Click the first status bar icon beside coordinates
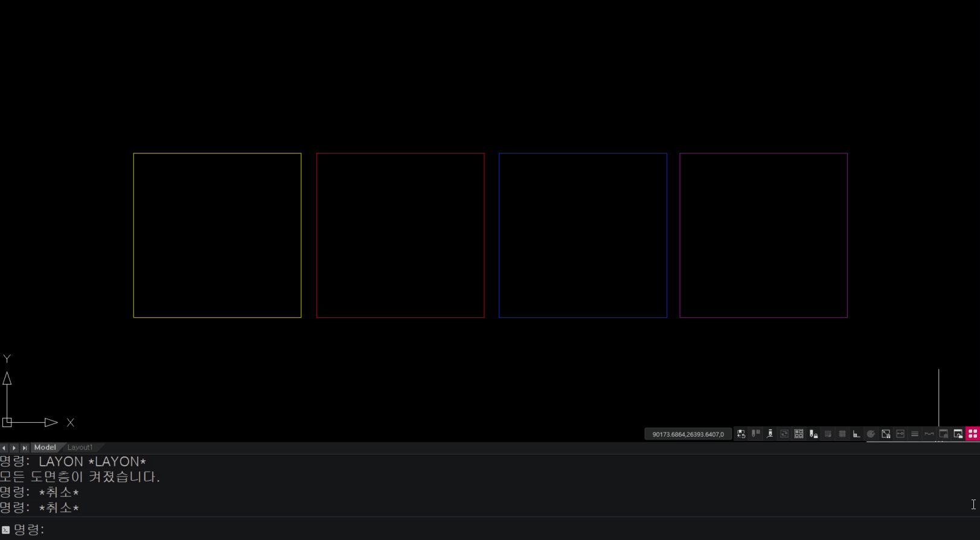The height and width of the screenshot is (540, 980). (741, 434)
